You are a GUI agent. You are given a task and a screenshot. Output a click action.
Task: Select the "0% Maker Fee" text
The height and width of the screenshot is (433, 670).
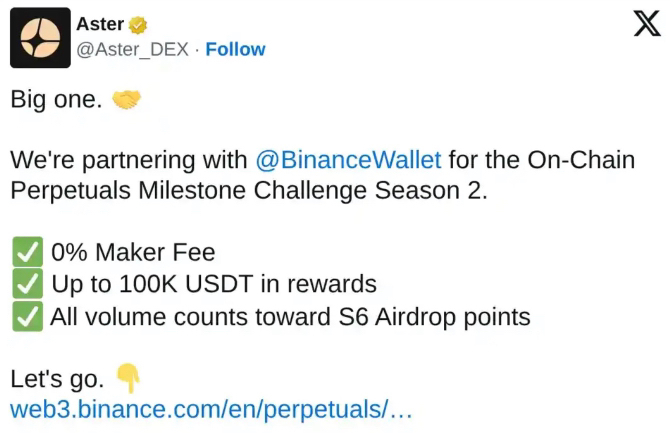(x=133, y=253)
